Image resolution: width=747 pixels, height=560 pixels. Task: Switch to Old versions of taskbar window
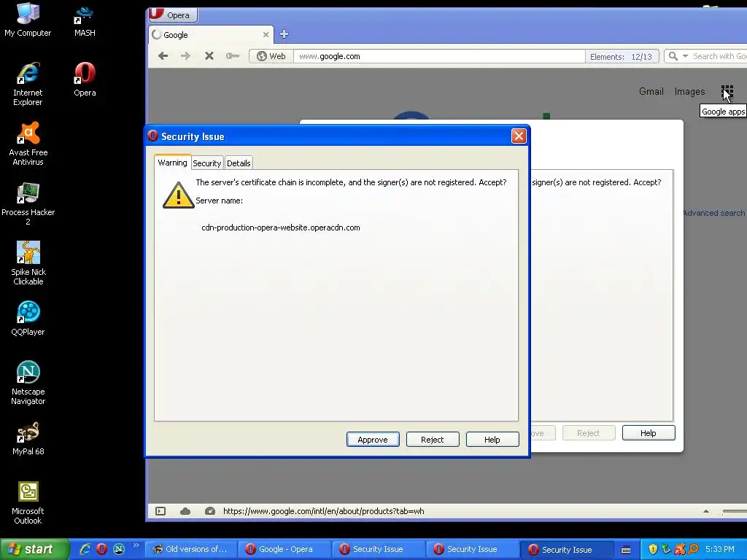(x=191, y=549)
